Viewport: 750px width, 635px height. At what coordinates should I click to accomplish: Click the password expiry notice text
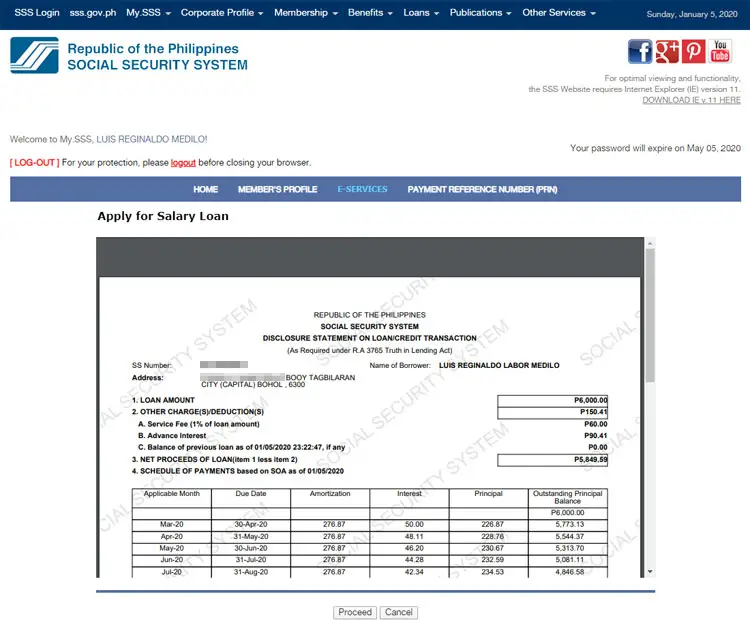pos(655,148)
